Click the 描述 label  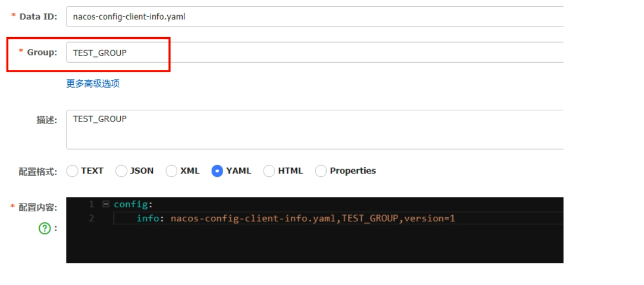point(47,120)
